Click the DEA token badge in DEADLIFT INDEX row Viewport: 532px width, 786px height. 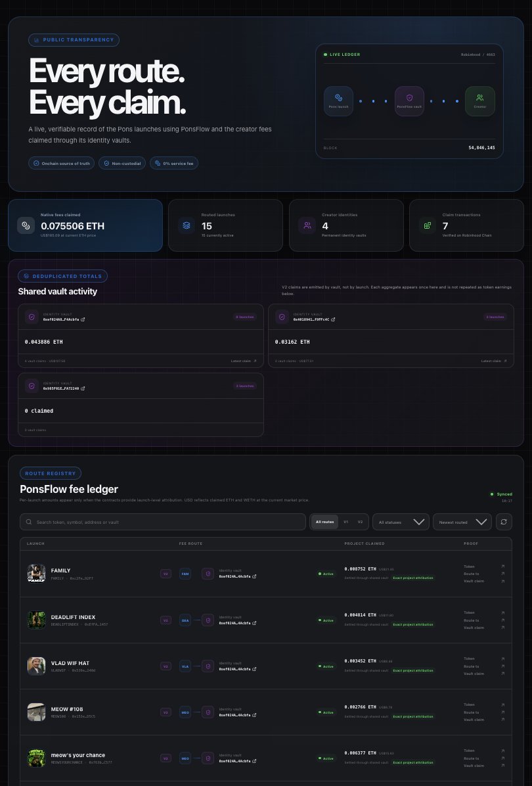click(185, 620)
